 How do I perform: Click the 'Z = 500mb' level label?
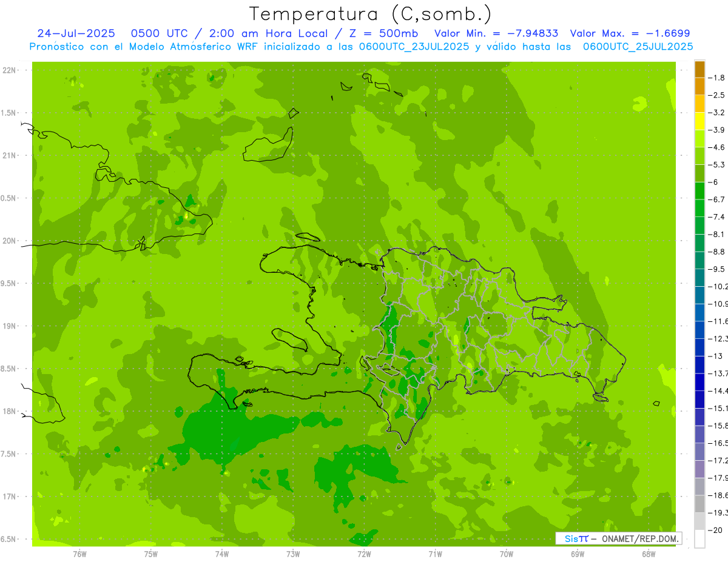pyautogui.click(x=382, y=33)
